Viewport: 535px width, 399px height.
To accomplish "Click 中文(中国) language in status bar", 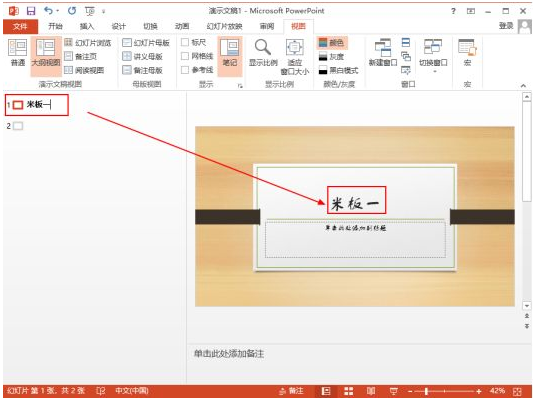I will (132, 391).
